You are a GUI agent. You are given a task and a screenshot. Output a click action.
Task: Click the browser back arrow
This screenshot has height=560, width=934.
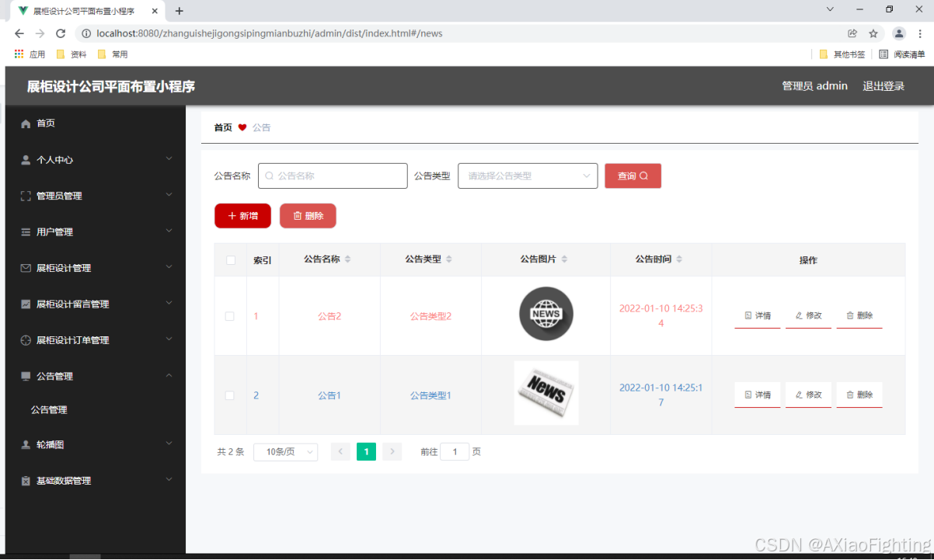pyautogui.click(x=19, y=33)
